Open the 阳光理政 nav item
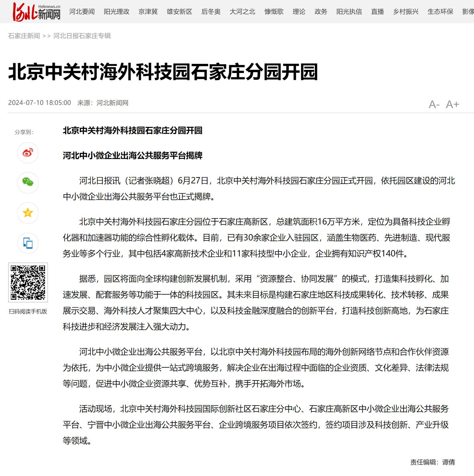 coord(117,12)
